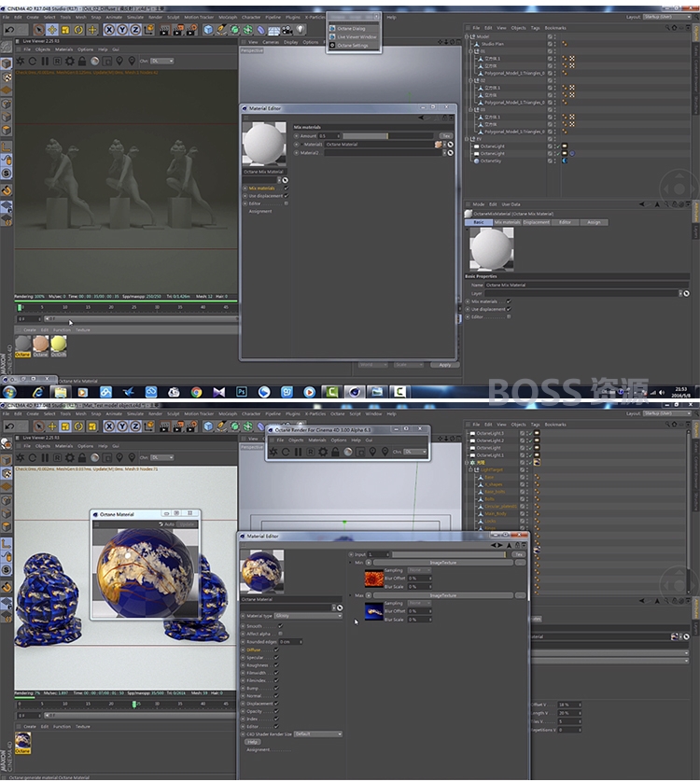The image size is (700, 782).
Task: Click OctaneSky tag icon in object manager
Action: tap(565, 161)
